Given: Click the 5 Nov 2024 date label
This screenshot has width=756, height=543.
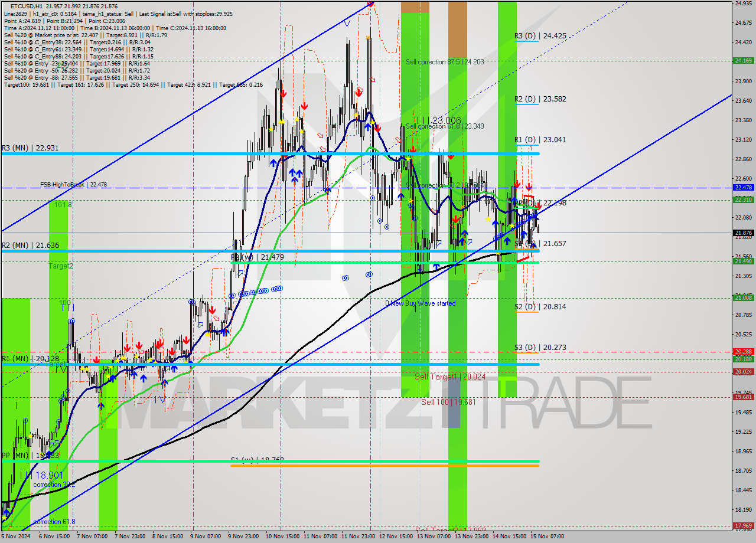Looking at the screenshot, I should pyautogui.click(x=16, y=537).
